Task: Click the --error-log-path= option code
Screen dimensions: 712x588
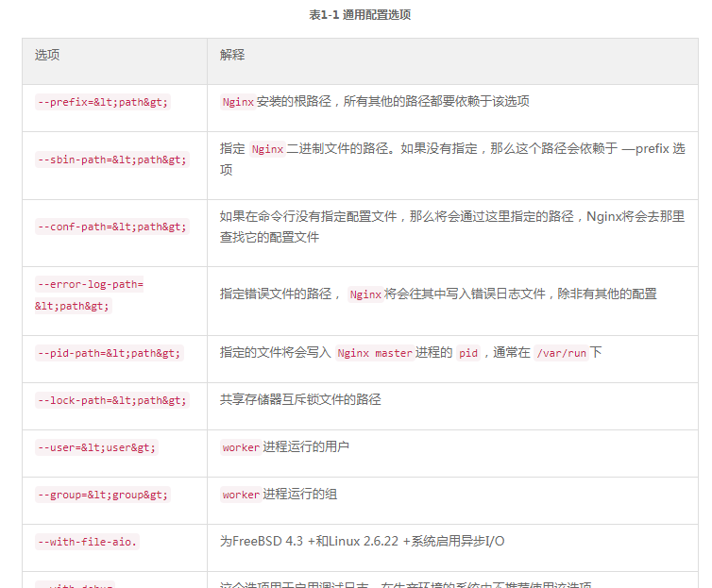Action: [90, 284]
